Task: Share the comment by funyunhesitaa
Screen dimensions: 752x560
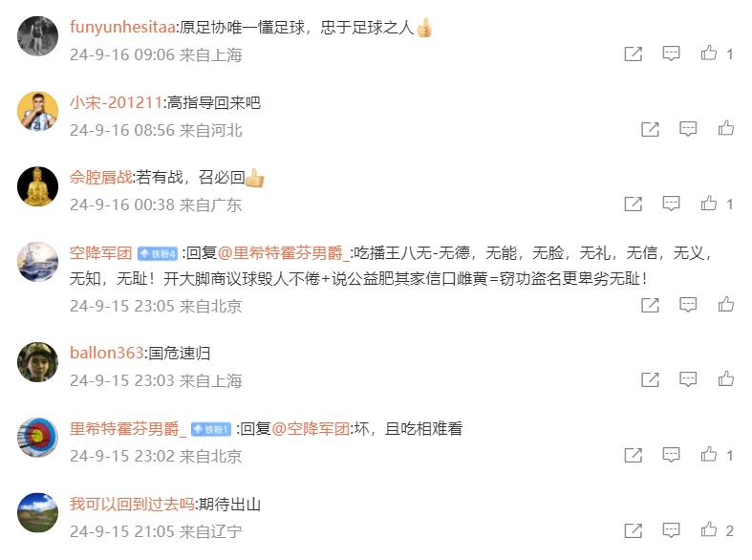Action: pyautogui.click(x=634, y=54)
